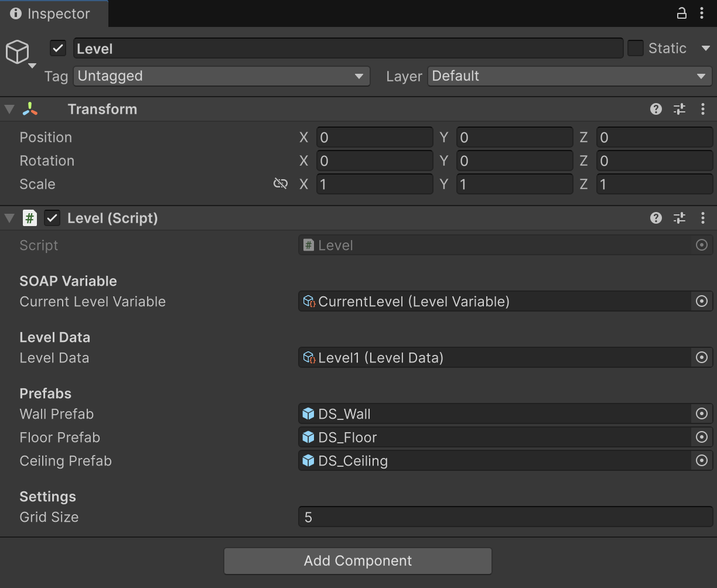
Task: Open Level (Script) component context menu
Action: point(702,218)
